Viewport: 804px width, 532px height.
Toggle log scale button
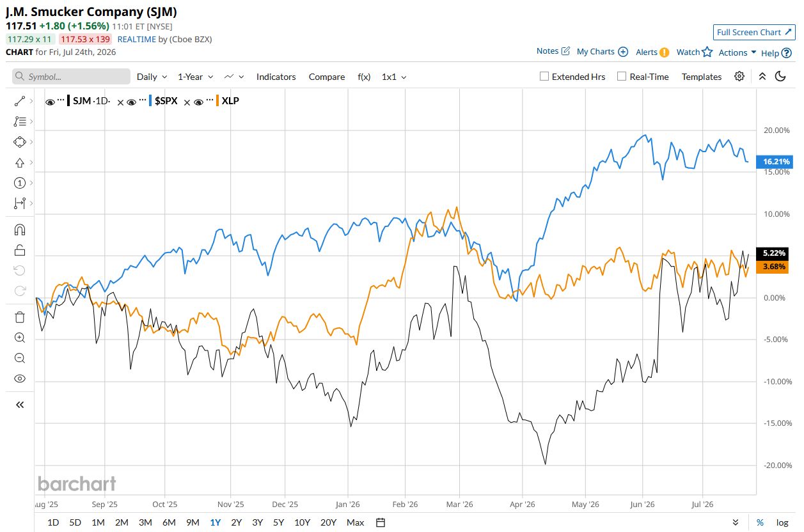click(x=782, y=522)
